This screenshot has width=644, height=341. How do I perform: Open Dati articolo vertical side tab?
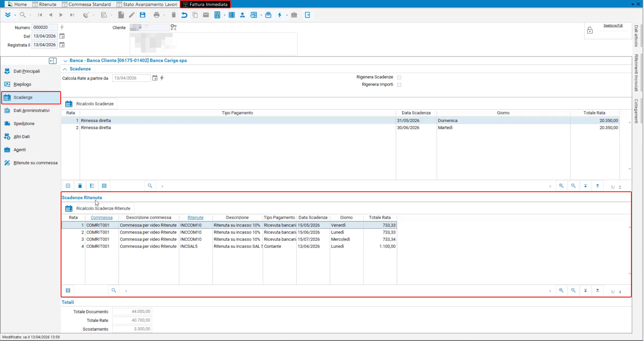636,36
